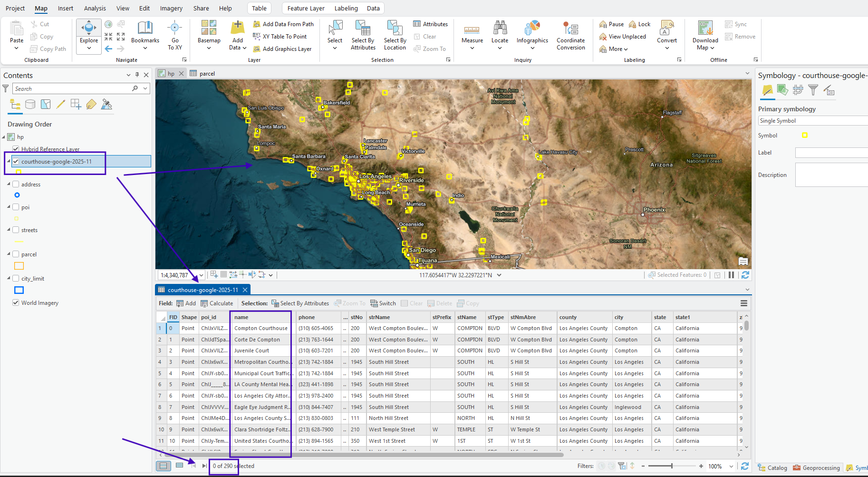Image resolution: width=868 pixels, height=477 pixels.
Task: Uncheck the World Imagery layer
Action: [16, 303]
